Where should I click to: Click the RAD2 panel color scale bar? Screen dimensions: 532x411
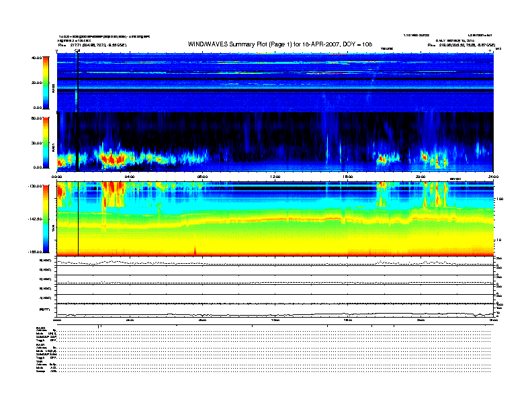46,83
